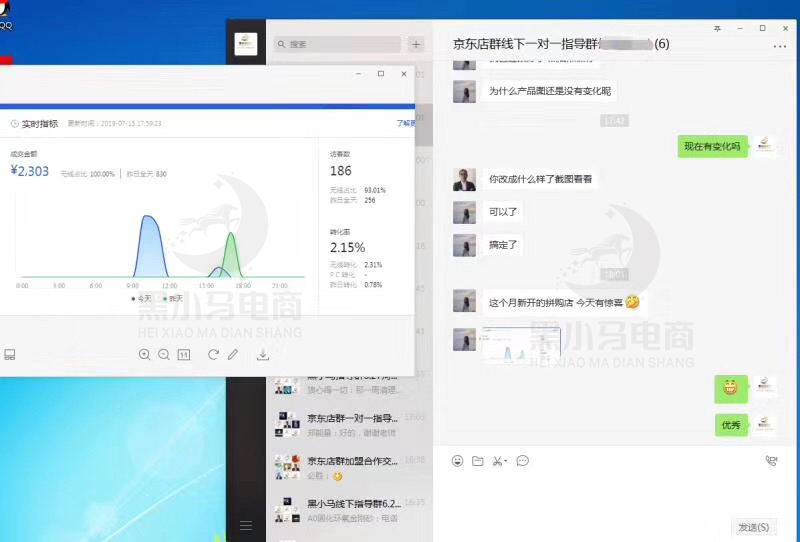The image size is (800, 542).
Task: Click the plus button to start group chat
Action: coord(416,44)
